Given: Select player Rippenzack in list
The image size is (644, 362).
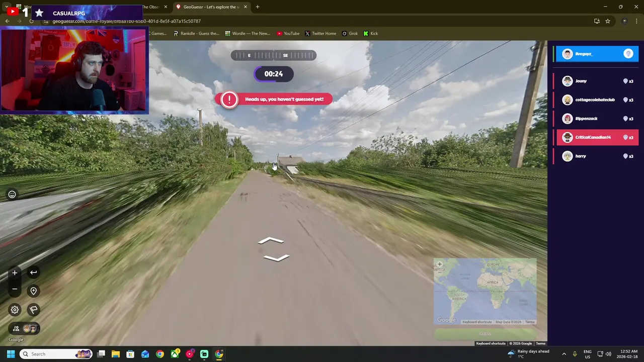Looking at the screenshot, I should [x=597, y=119].
